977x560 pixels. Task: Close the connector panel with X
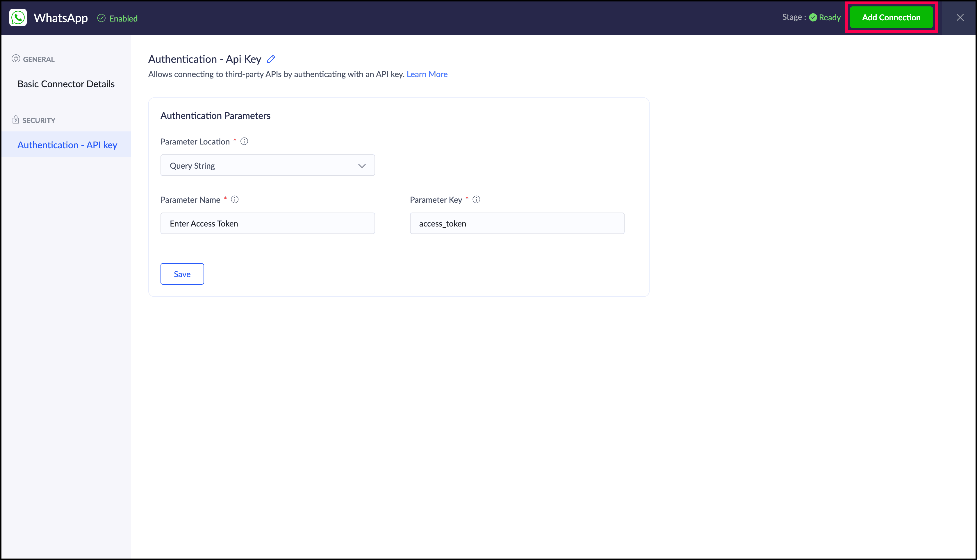[x=960, y=18]
